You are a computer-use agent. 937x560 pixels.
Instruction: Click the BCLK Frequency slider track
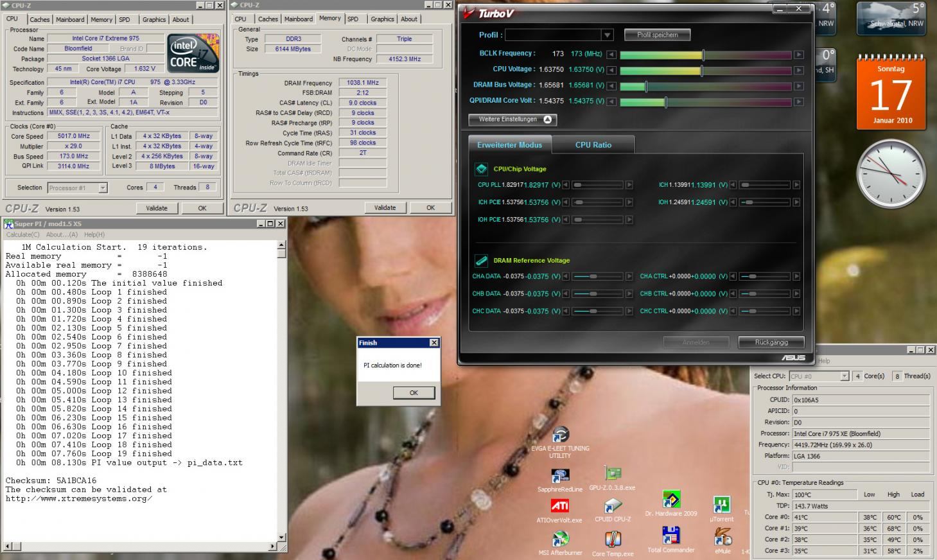pyautogui.click(x=705, y=55)
